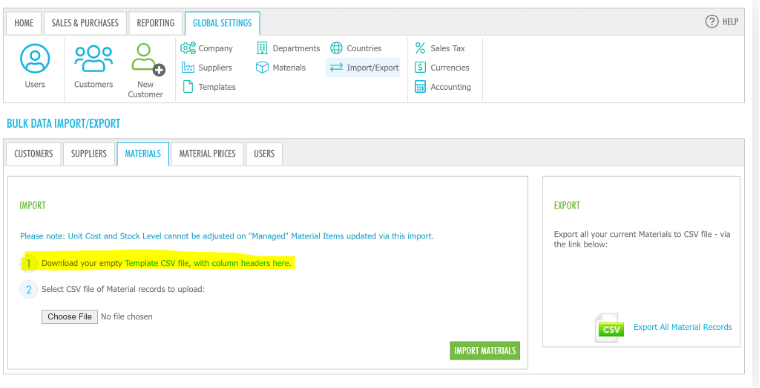Click the EXPORT section heading
The width and height of the screenshot is (760, 388).
tap(567, 205)
